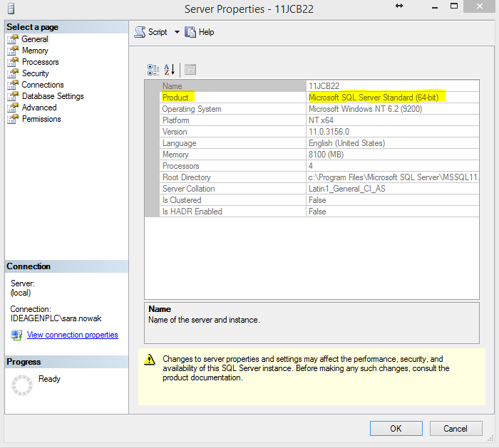The height and width of the screenshot is (448, 499).
Task: Click the Advanced page icon
Action: click(x=13, y=108)
